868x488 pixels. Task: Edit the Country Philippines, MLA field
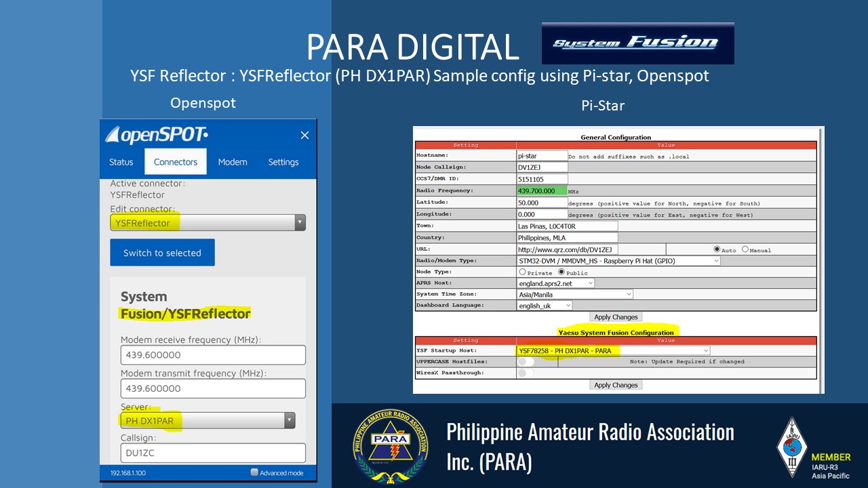pyautogui.click(x=567, y=238)
